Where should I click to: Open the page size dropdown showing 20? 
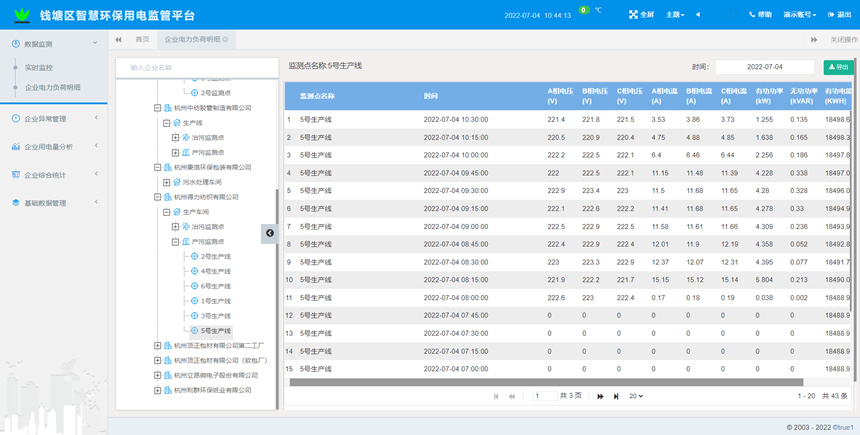635,397
